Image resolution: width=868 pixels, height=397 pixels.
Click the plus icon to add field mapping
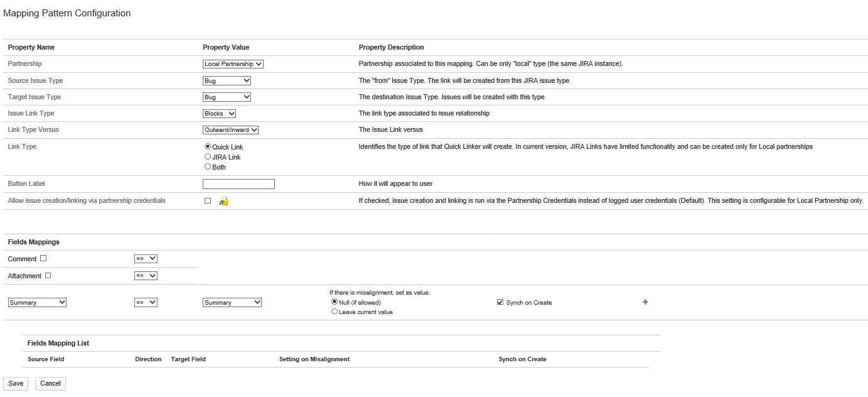click(645, 302)
